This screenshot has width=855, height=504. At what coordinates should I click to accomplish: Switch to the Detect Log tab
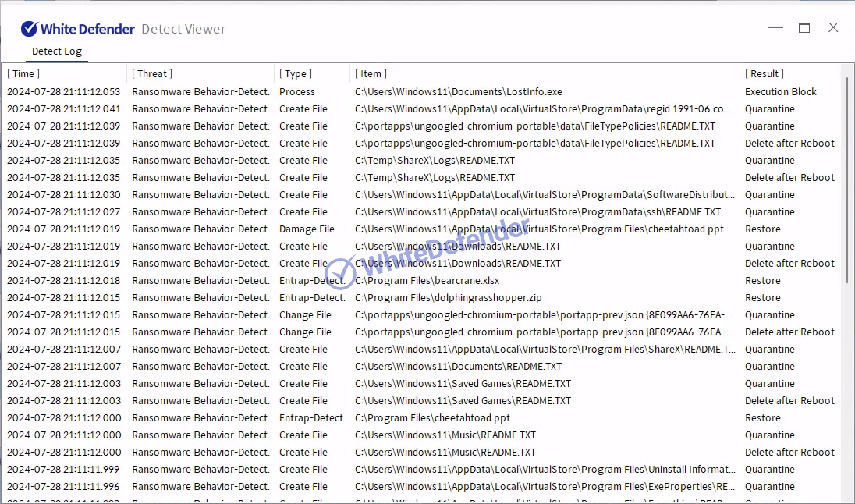click(56, 51)
